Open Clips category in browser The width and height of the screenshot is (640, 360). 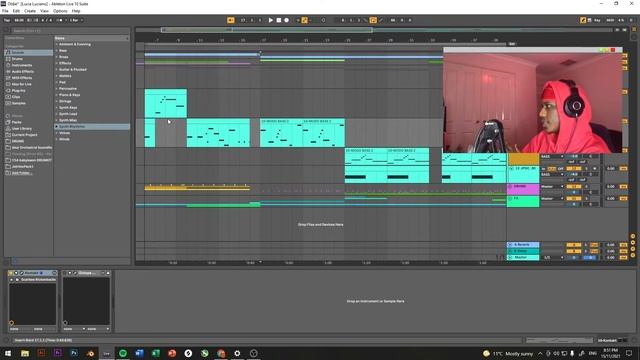pyautogui.click(x=29, y=97)
